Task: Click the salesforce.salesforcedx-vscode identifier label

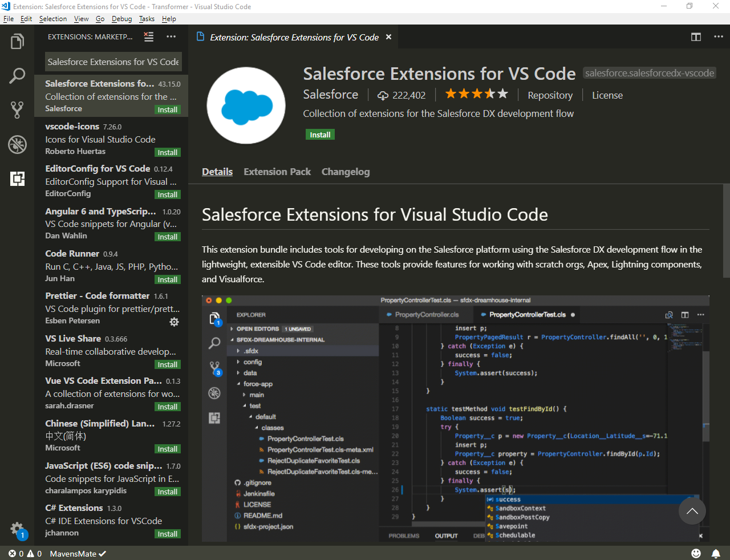Action: [650, 73]
